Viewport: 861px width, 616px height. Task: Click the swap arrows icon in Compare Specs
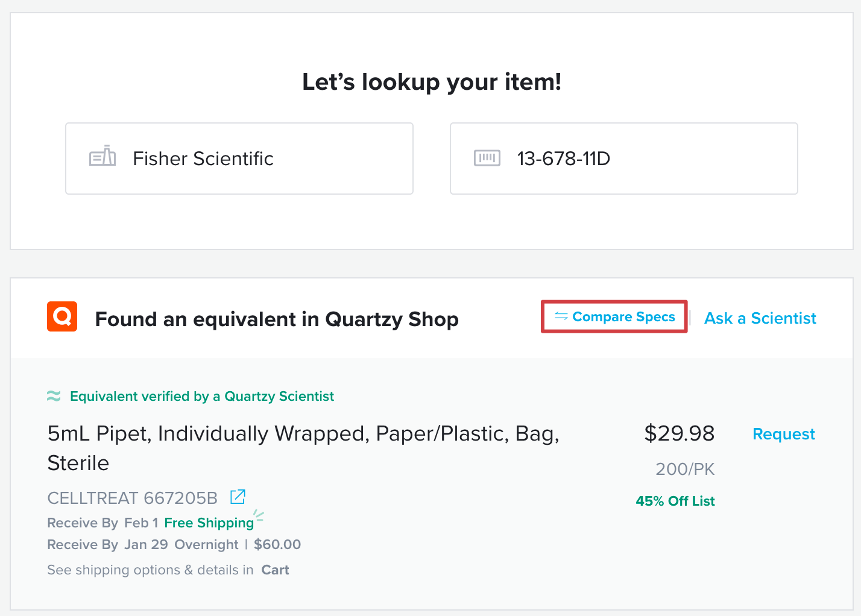pyautogui.click(x=561, y=316)
